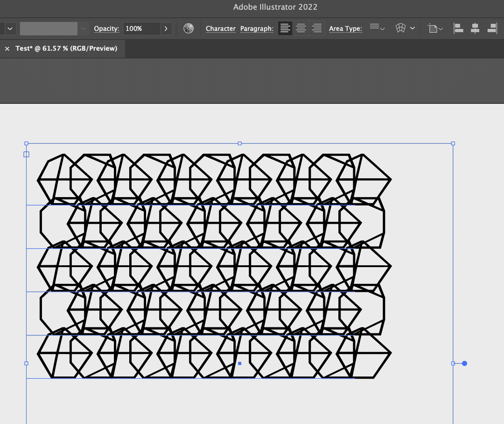Click the Make Envelope warp icon

(400, 28)
